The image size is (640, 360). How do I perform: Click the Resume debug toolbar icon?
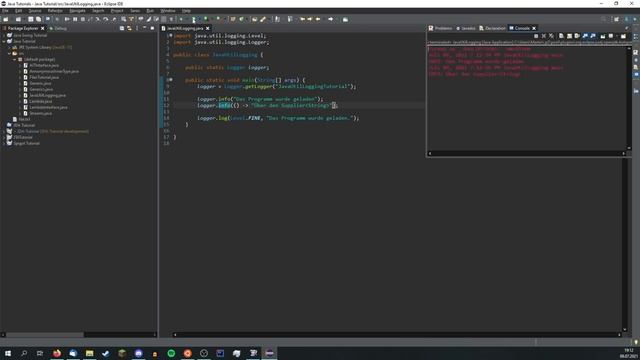[x=67, y=19]
